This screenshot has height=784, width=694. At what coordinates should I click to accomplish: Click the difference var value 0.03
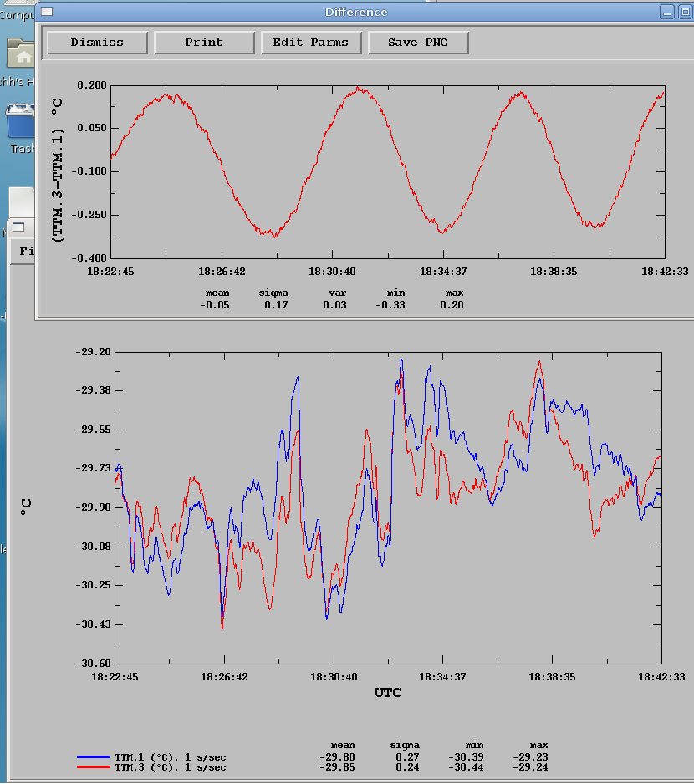pyautogui.click(x=334, y=305)
